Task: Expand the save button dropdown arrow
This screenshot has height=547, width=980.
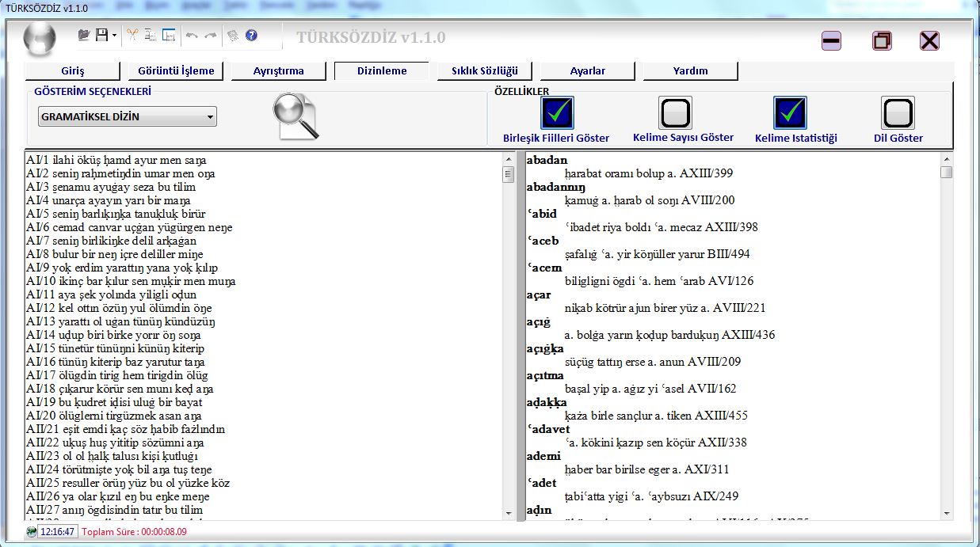Action: [x=115, y=36]
